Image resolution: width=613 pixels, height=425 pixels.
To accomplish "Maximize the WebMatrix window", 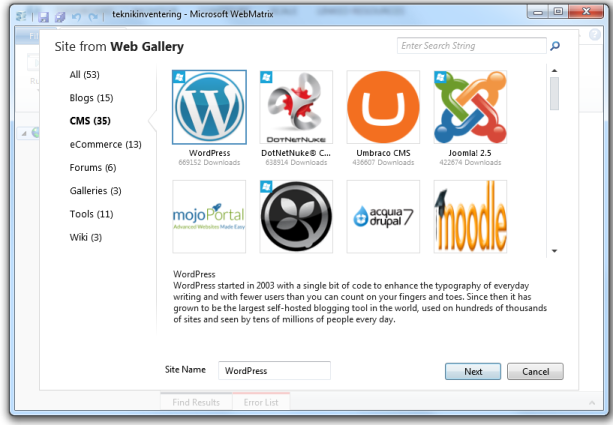I will coord(558,11).
